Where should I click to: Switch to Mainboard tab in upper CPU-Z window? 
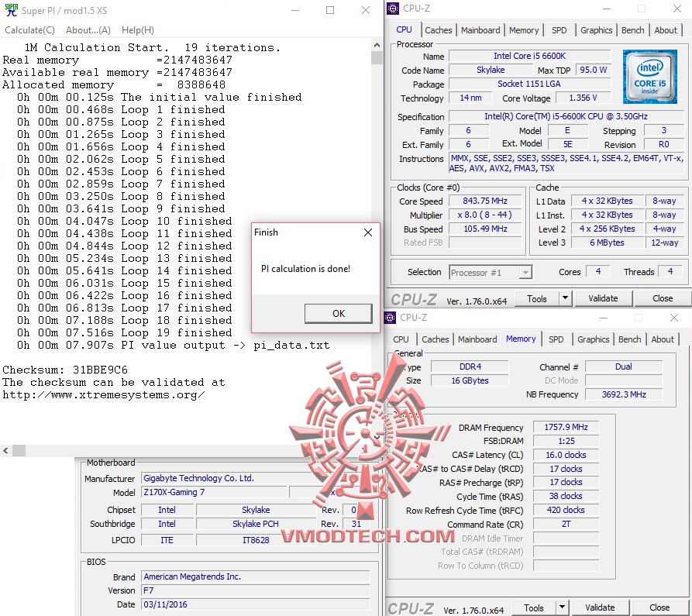tap(480, 30)
